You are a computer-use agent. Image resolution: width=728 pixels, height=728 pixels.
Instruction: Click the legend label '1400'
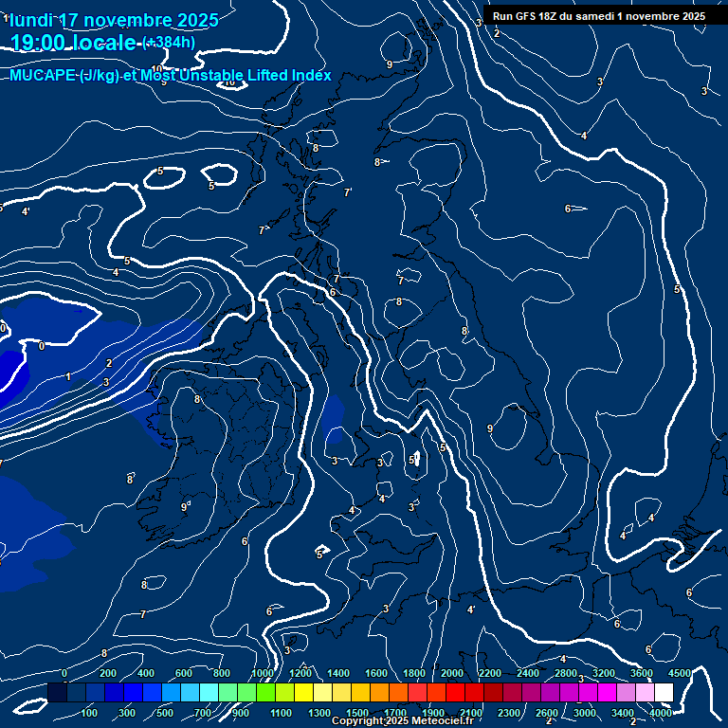[x=338, y=673]
